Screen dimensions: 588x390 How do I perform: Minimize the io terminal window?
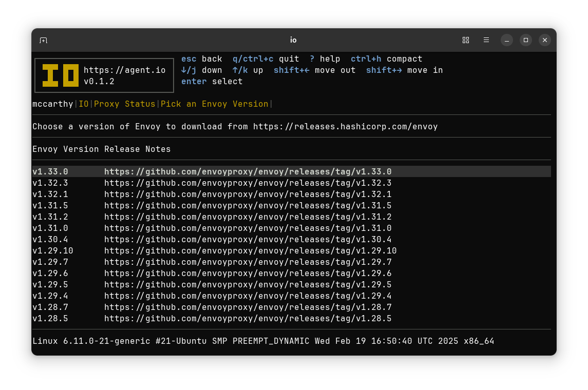click(507, 40)
